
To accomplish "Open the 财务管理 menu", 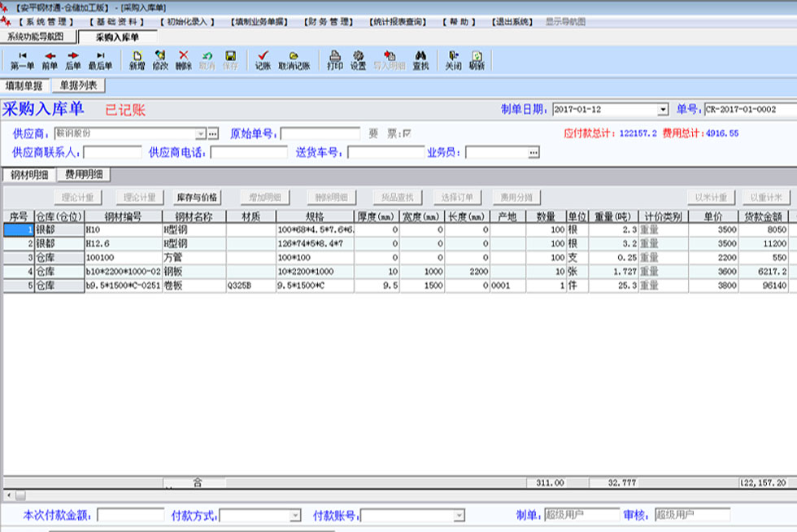I will (x=329, y=22).
